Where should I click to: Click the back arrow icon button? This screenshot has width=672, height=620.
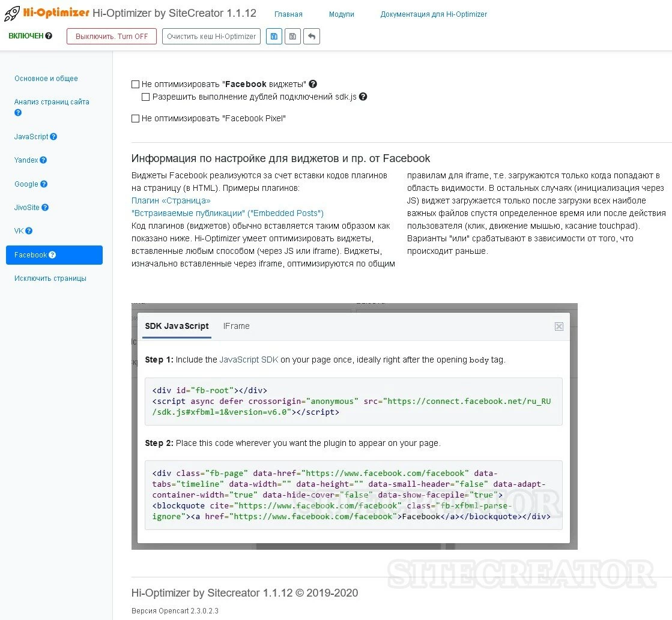coord(312,37)
